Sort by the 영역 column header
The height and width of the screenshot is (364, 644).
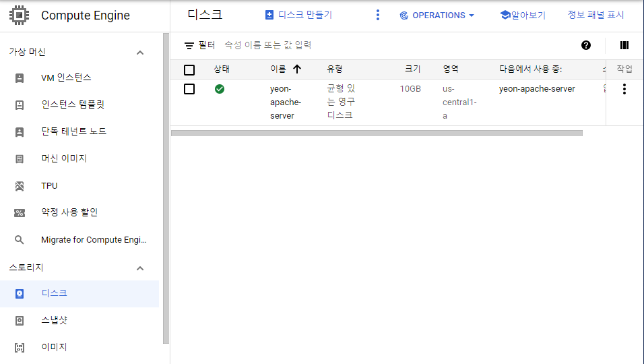pyautogui.click(x=451, y=69)
